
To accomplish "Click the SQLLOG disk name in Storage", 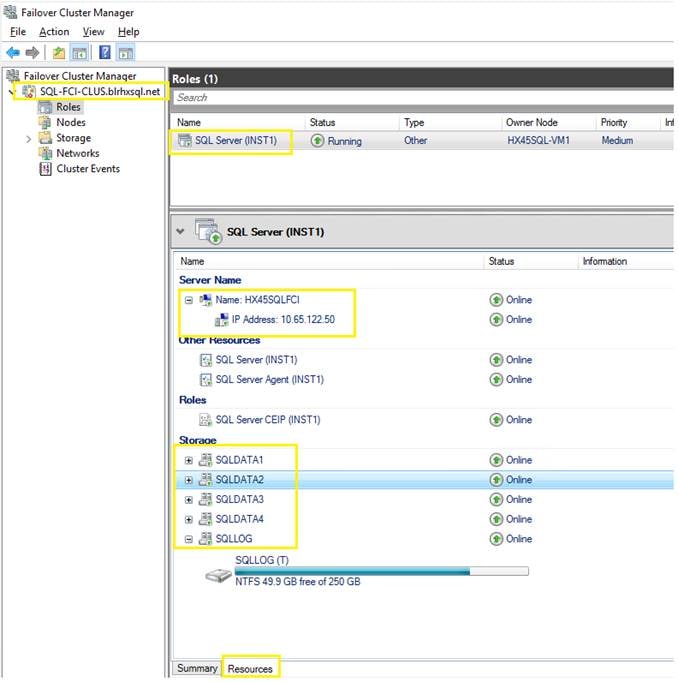I will [x=234, y=539].
